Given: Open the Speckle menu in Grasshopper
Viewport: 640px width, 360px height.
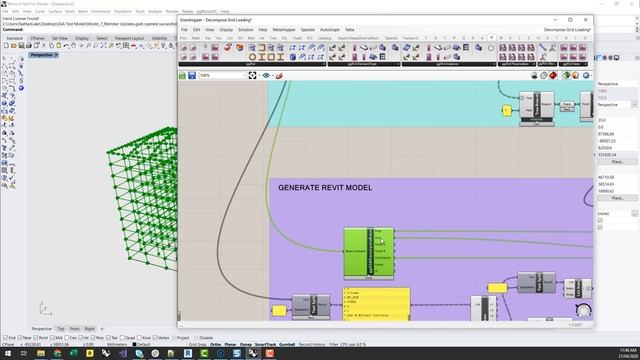Looking at the screenshot, I should tap(308, 30).
